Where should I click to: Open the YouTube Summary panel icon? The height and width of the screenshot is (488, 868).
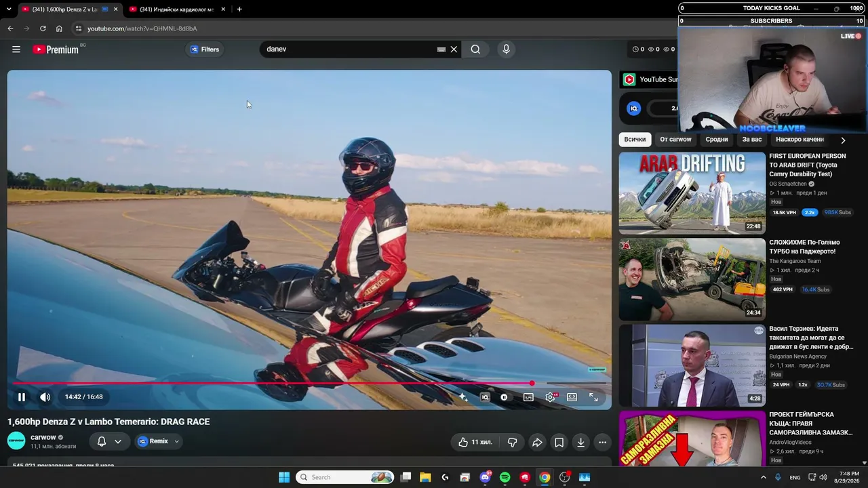point(629,79)
